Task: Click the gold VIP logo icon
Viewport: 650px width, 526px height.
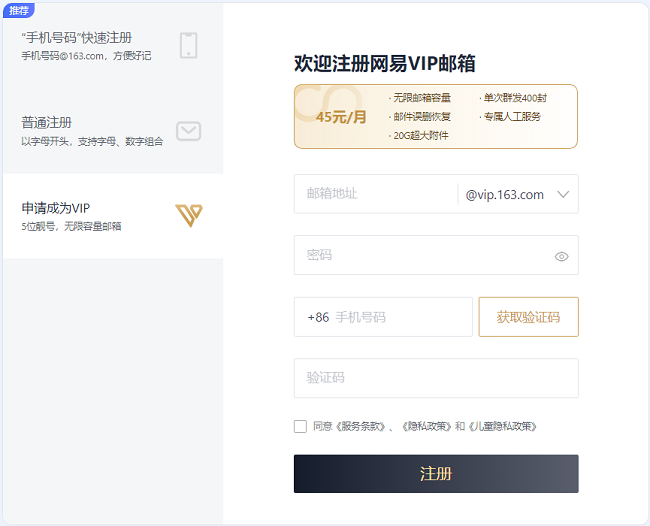Action: tap(189, 216)
